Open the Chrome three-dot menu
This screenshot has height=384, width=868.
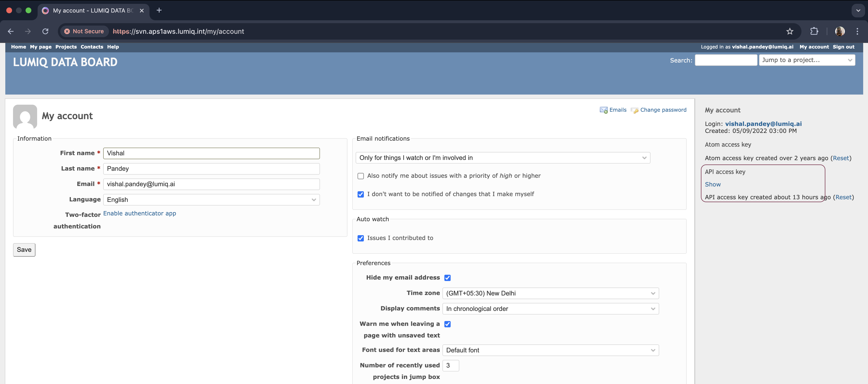(857, 31)
